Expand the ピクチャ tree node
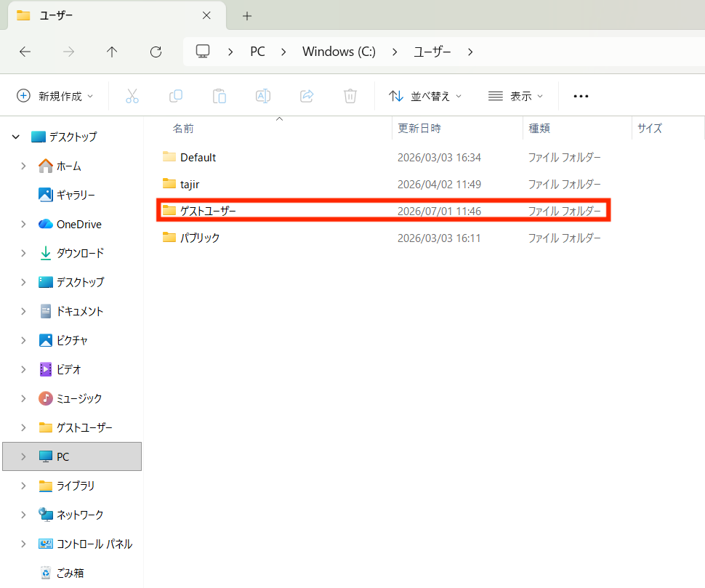This screenshot has width=705, height=588. (x=23, y=340)
